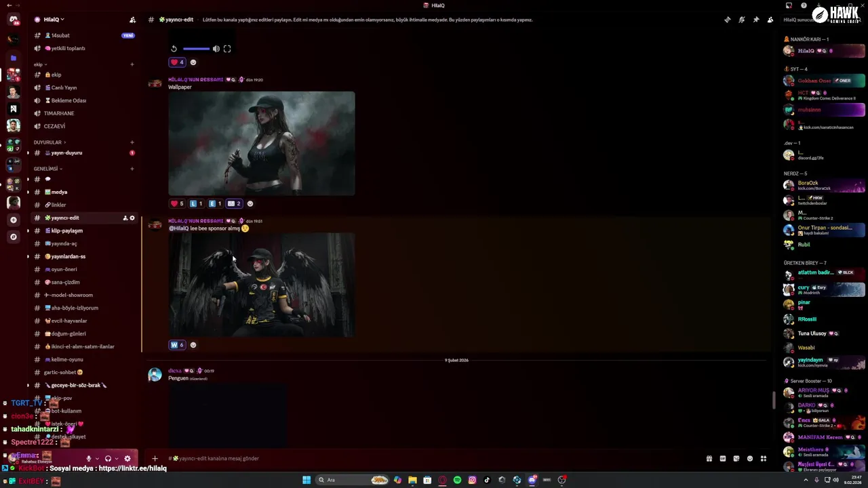Show pinned messages
868x488 pixels.
coord(756,20)
